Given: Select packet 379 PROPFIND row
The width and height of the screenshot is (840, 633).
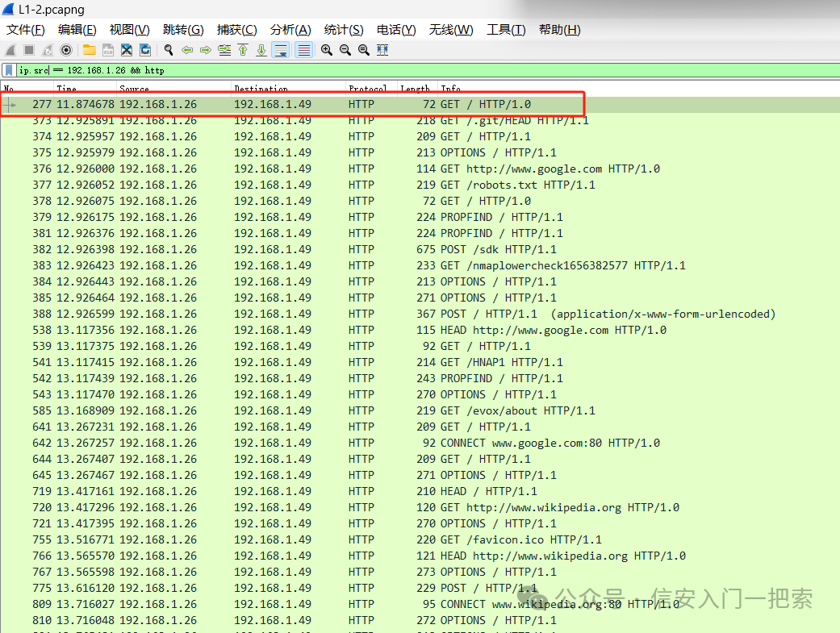Looking at the screenshot, I should pos(420,217).
